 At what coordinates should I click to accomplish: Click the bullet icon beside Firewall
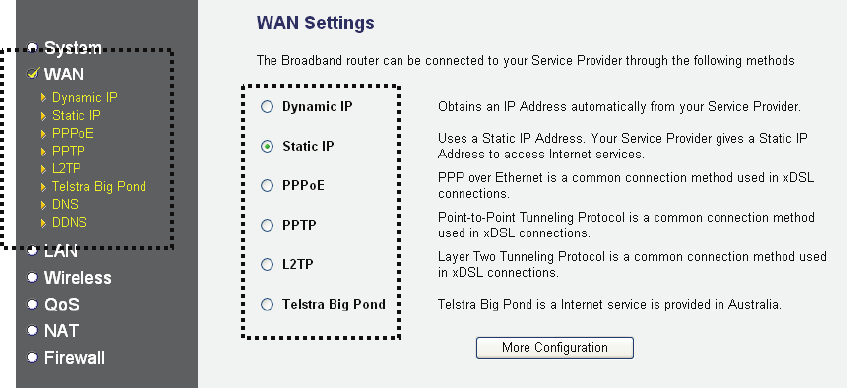(32, 357)
